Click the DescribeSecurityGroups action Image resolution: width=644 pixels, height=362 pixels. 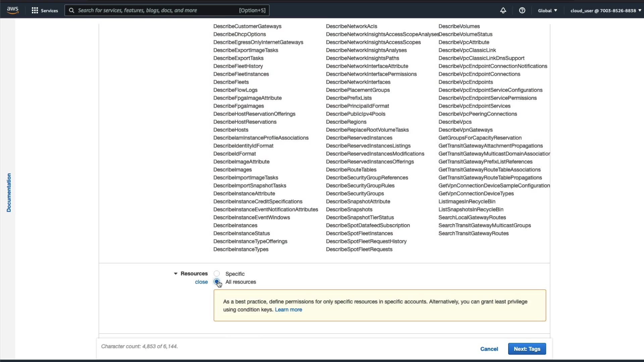point(355,194)
